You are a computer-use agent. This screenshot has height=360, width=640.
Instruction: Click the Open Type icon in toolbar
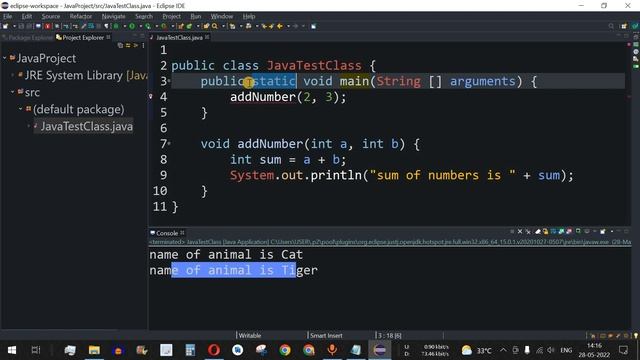[x=206, y=26]
